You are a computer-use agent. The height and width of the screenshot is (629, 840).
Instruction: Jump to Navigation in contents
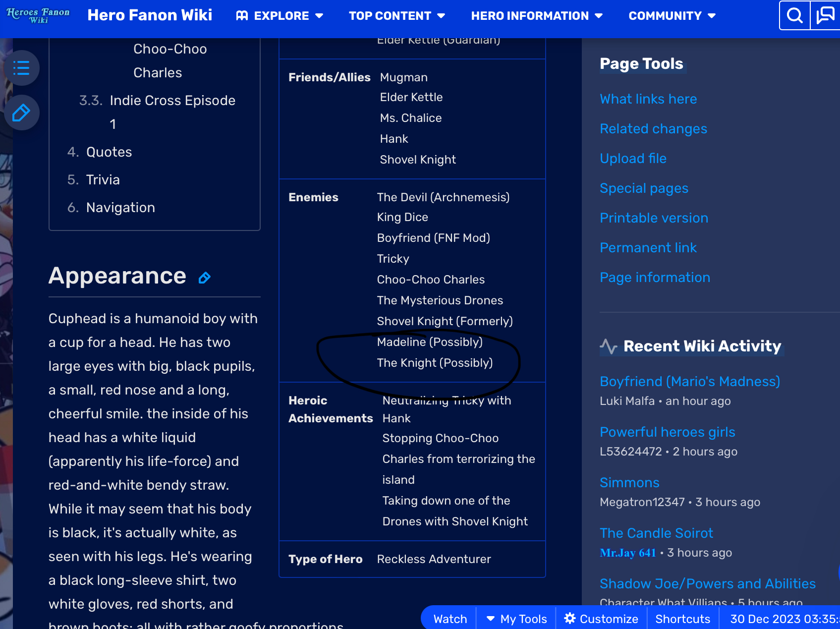[x=120, y=207]
